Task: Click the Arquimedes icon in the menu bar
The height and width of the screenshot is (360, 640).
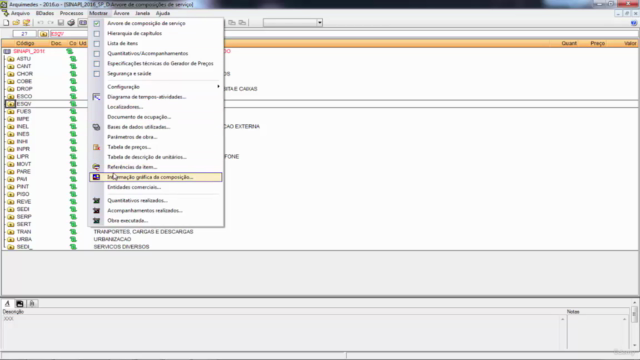Action: pyautogui.click(x=5, y=13)
